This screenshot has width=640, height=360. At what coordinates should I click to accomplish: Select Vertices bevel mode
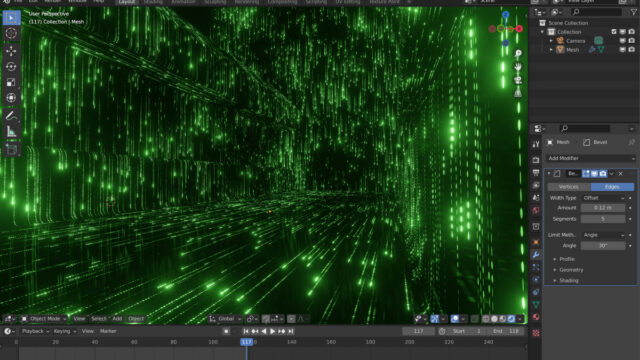coord(569,187)
